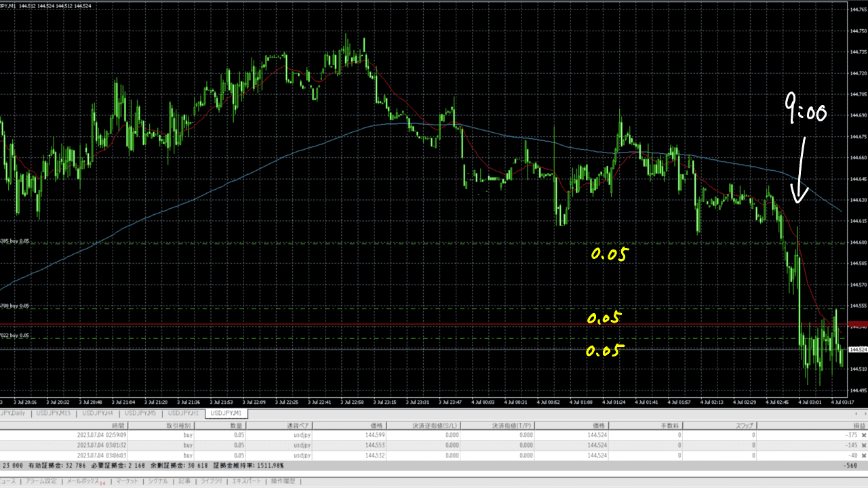Show the 操作履歴 journal tab
Viewport: 868px width, 488px height.
pos(283,481)
